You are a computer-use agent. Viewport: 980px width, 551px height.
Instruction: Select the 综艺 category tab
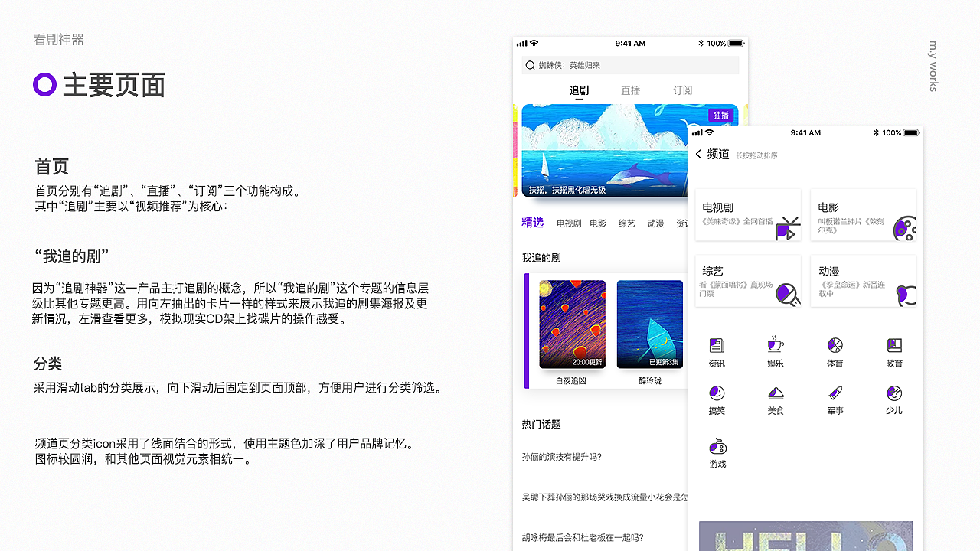coord(627,223)
